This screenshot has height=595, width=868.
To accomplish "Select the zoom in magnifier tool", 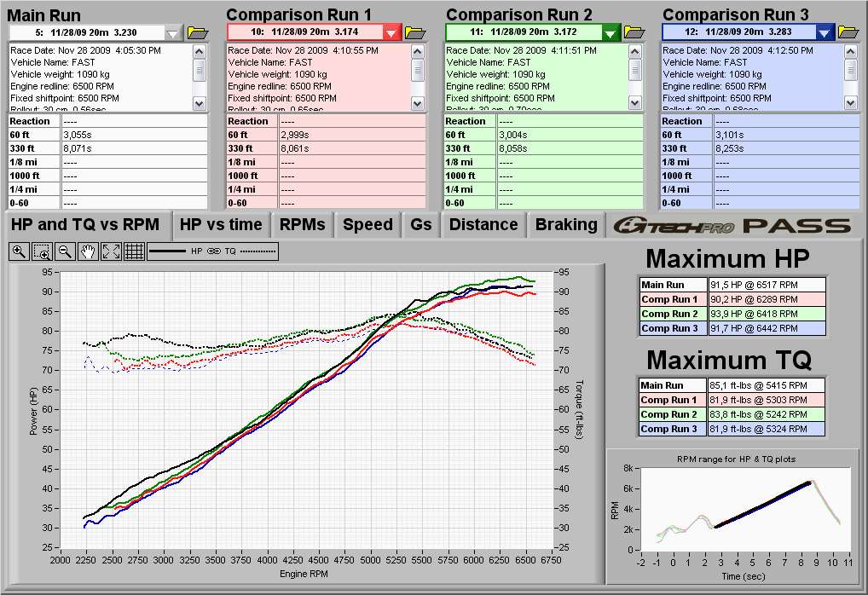I will tap(19, 251).
